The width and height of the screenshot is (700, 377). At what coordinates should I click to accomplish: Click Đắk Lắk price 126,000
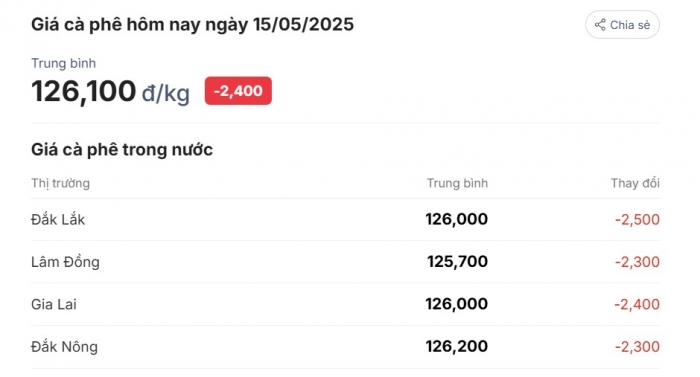point(456,219)
